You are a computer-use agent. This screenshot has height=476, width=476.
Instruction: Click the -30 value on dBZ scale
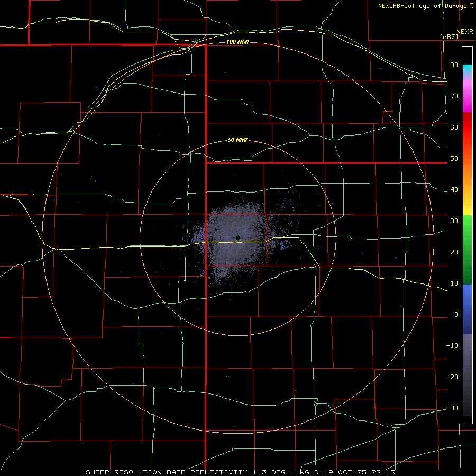pyautogui.click(x=452, y=408)
